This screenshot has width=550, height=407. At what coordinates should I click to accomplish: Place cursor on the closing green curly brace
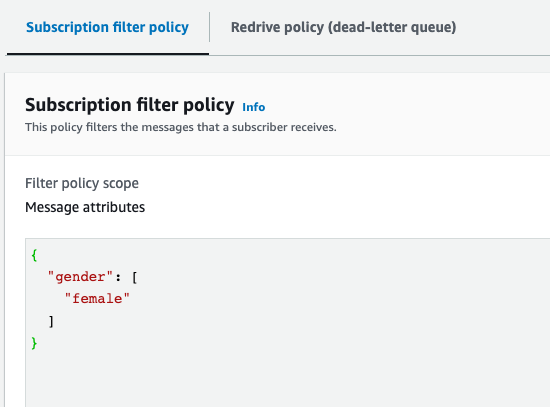(x=34, y=343)
